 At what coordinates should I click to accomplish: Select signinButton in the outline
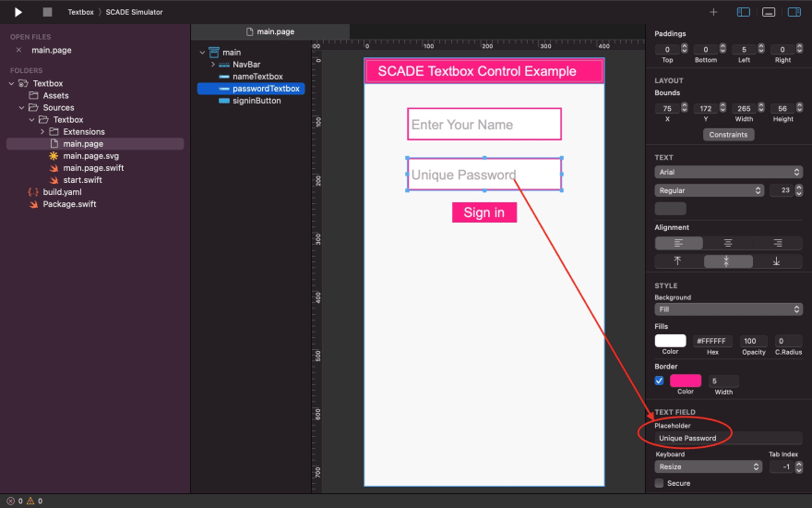point(257,101)
